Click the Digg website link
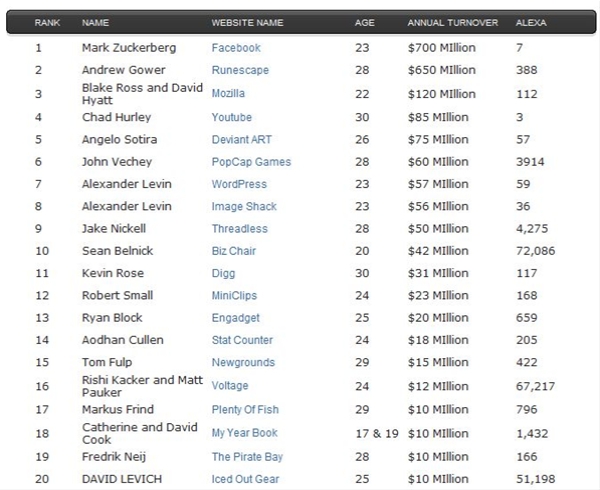 pyautogui.click(x=223, y=273)
